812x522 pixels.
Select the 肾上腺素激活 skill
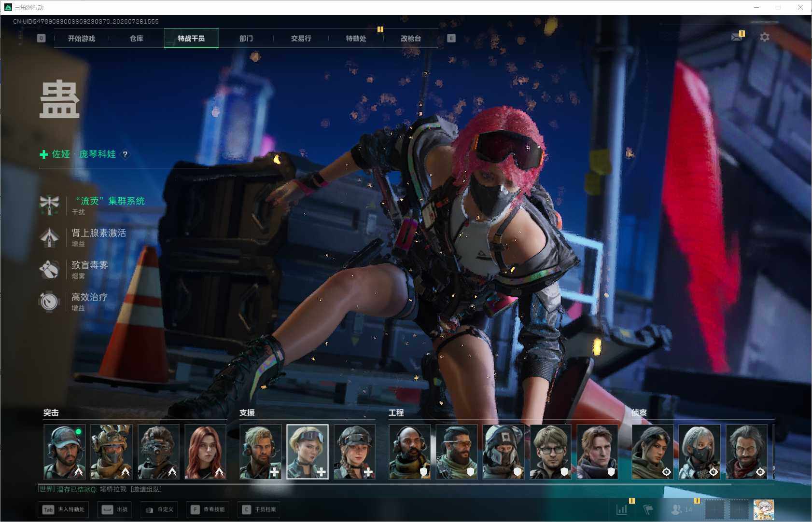pyautogui.click(x=83, y=237)
